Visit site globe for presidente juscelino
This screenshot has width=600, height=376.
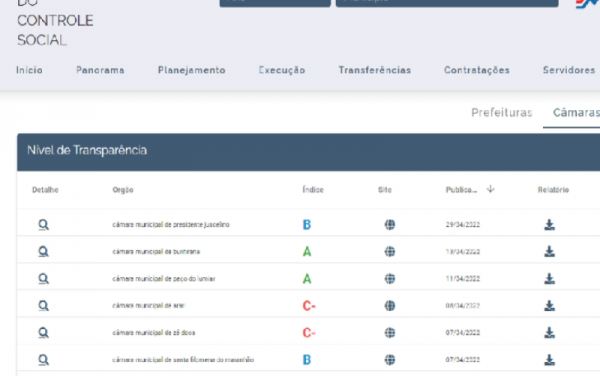tap(390, 225)
